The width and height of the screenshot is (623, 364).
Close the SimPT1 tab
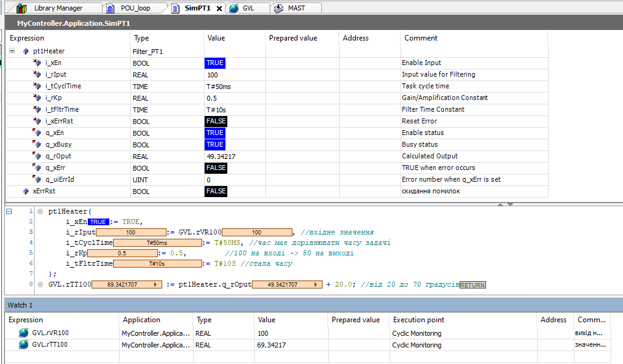click(x=220, y=9)
